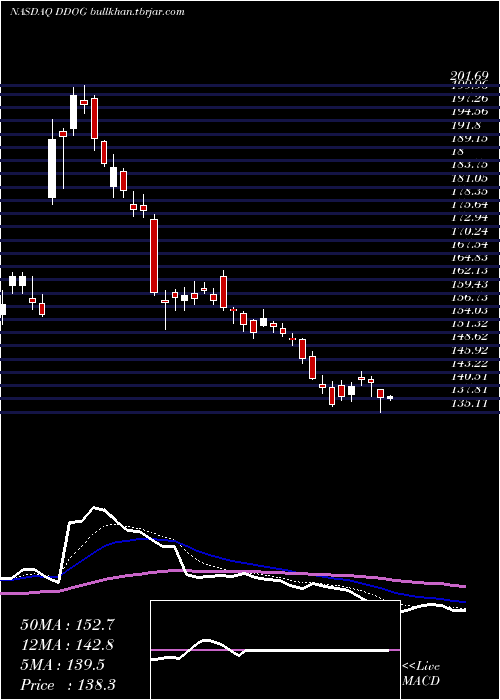
Task: Click the 197.26 price level label
Action: click(x=469, y=98)
